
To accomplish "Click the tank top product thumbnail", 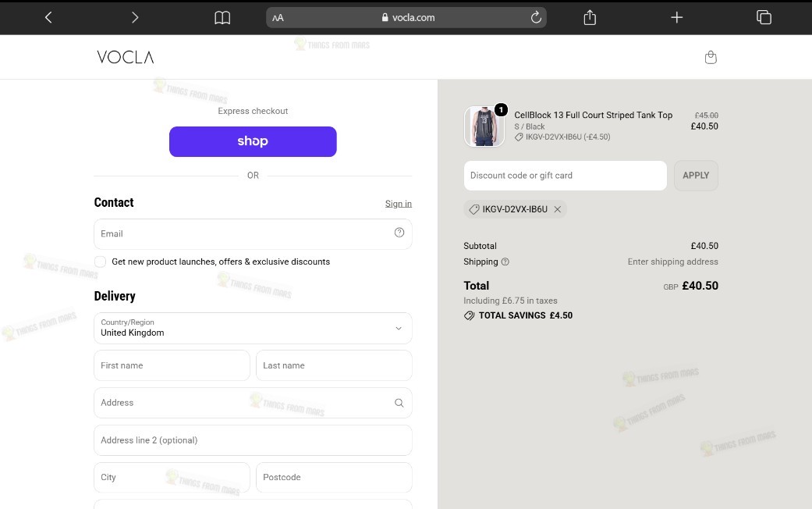I will 484,126.
